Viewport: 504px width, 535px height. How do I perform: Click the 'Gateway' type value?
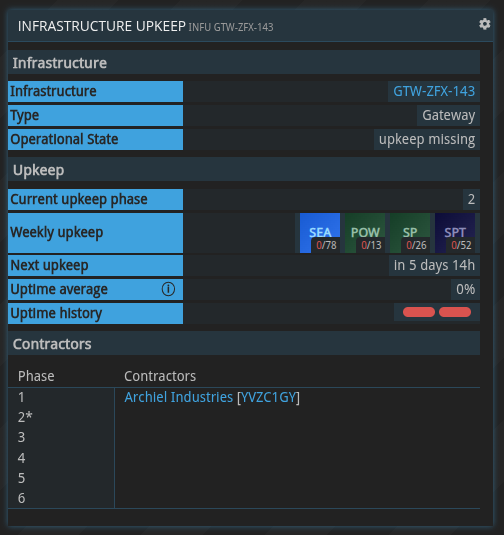tap(448, 116)
